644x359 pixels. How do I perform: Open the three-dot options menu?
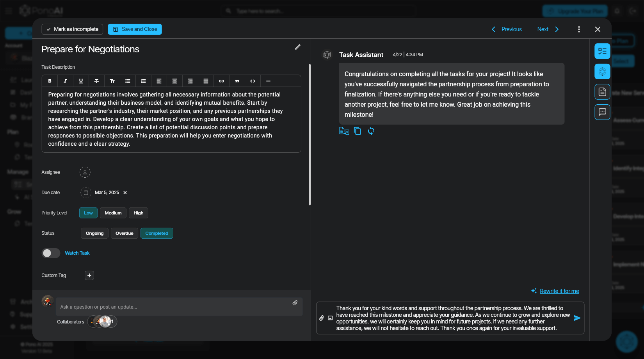[579, 29]
